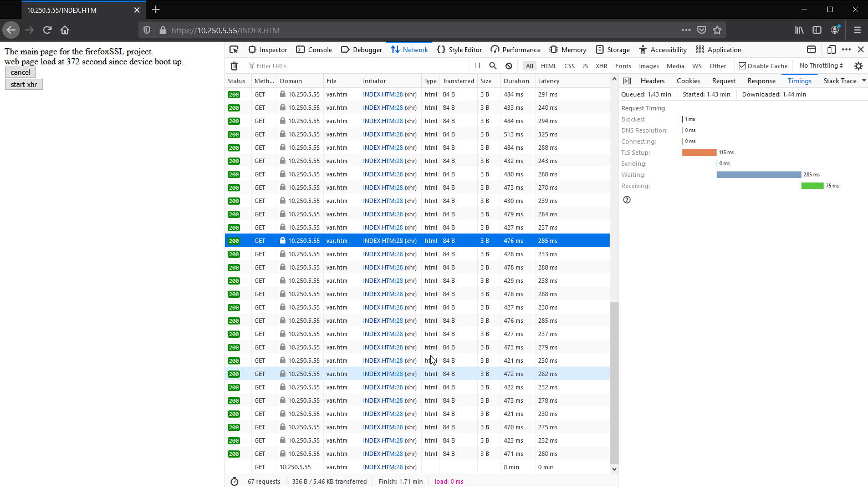This screenshot has width=868, height=487.
Task: Click the element picker icon in devtools
Action: coord(234,49)
